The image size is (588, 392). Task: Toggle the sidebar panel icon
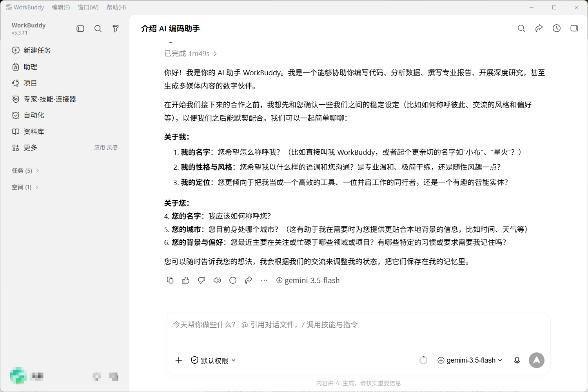pyautogui.click(x=80, y=29)
